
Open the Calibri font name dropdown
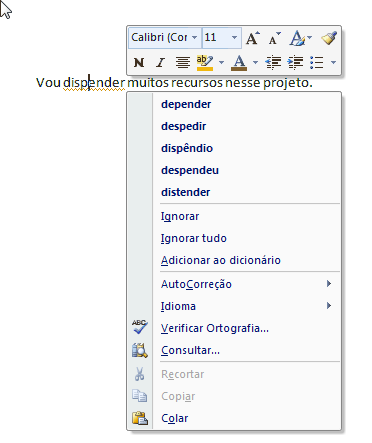(x=194, y=37)
